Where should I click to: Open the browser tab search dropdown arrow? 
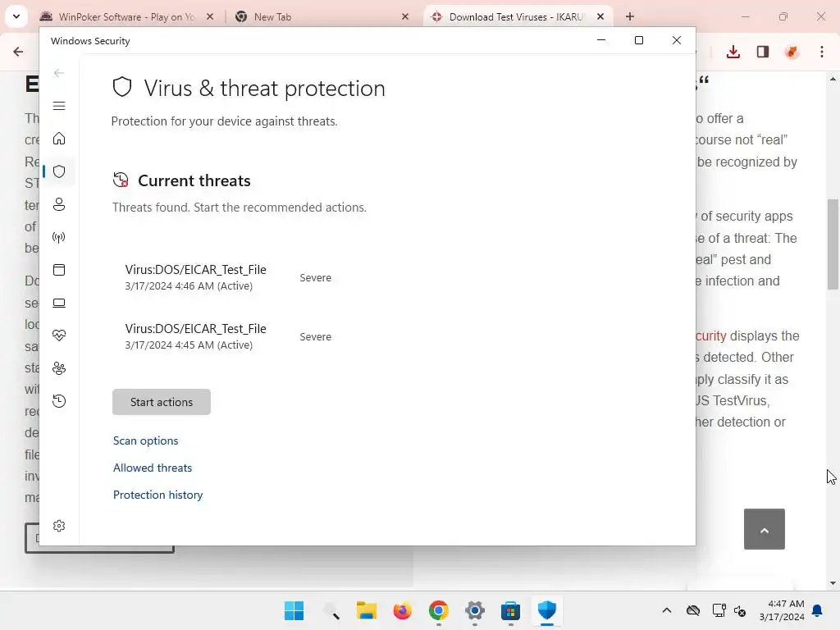(16, 16)
